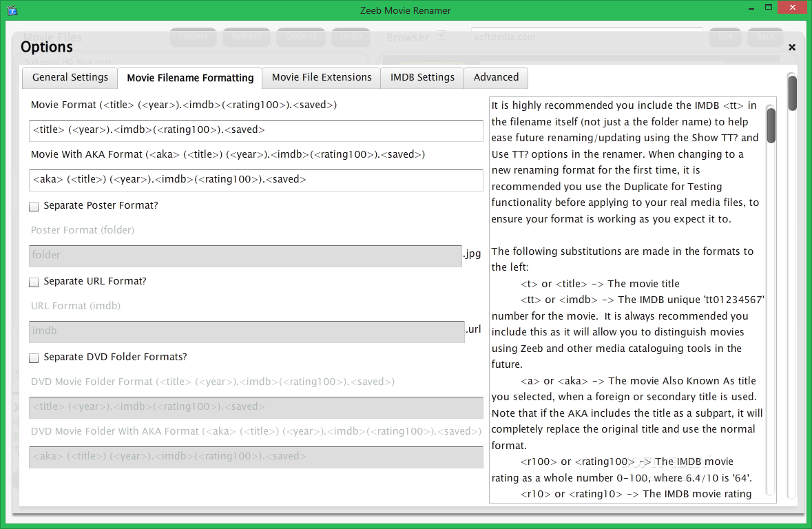Click the dimmed Folders button behind dialog

point(193,37)
